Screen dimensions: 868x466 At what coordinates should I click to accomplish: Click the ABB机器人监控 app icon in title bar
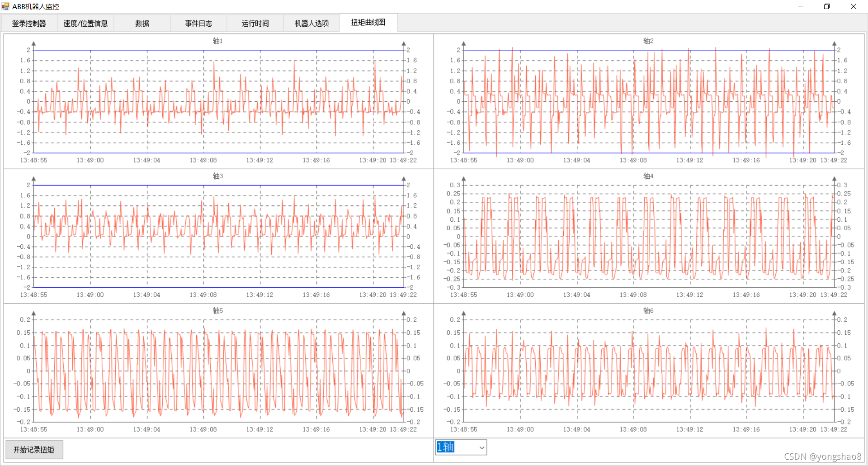pos(5,6)
